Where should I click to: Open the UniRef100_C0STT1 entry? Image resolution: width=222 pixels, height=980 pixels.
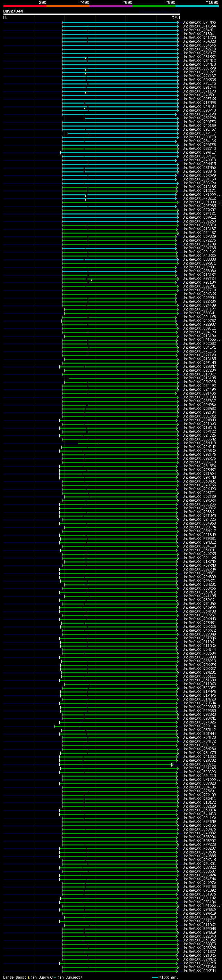(x=199, y=493)
